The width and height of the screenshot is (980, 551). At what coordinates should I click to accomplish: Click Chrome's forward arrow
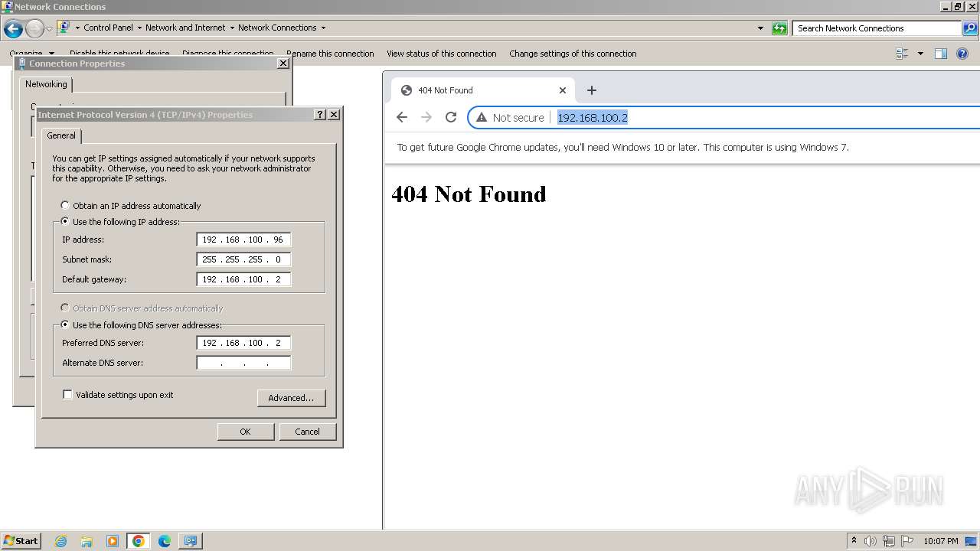[x=426, y=117]
